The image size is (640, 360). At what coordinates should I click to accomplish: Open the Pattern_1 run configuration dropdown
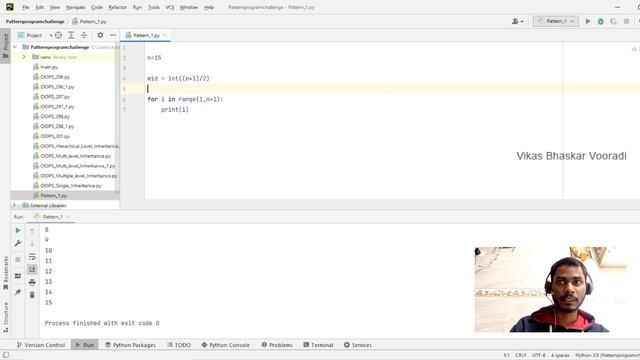coord(556,21)
